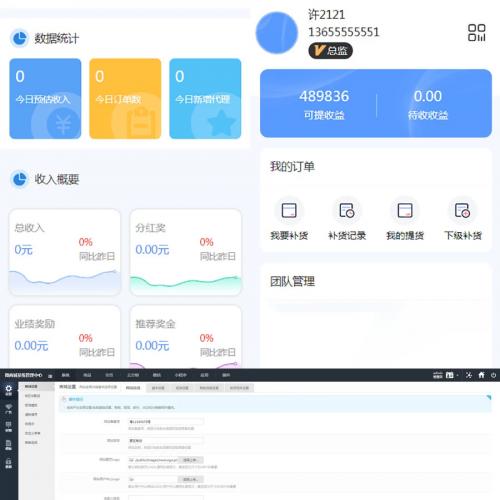Viewport: 500px width, 500px height.
Task: Open the 业绩奖励 income card
Action: [x=64, y=337]
